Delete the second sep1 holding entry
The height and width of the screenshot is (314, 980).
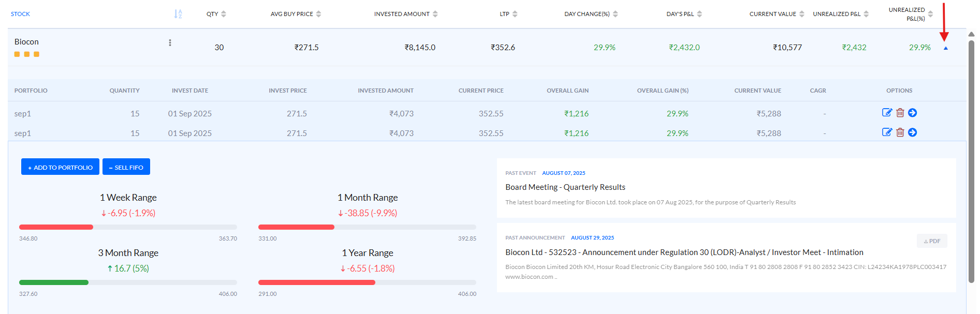pos(900,132)
